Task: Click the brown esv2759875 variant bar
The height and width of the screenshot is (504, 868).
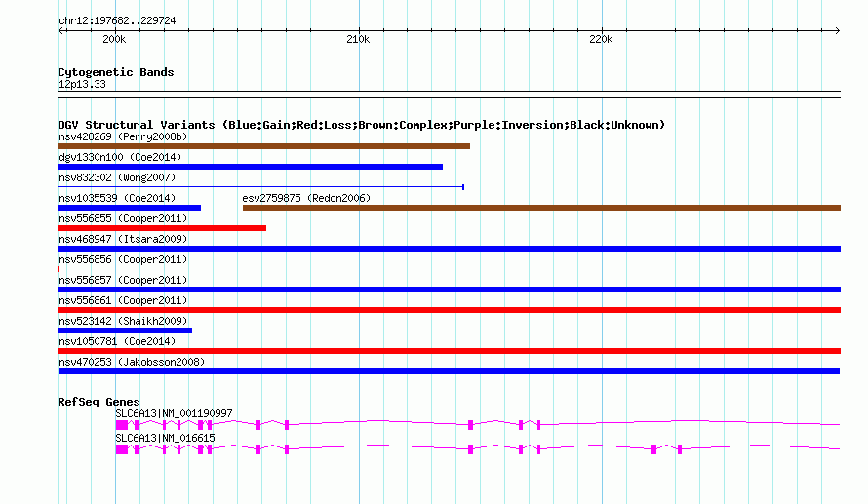Action: pyautogui.click(x=541, y=208)
